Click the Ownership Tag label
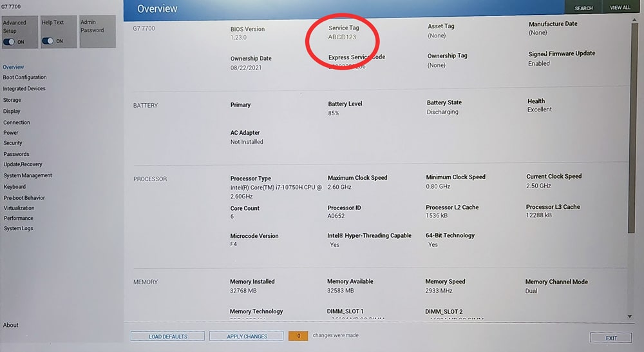This screenshot has width=644, height=352. click(x=448, y=55)
